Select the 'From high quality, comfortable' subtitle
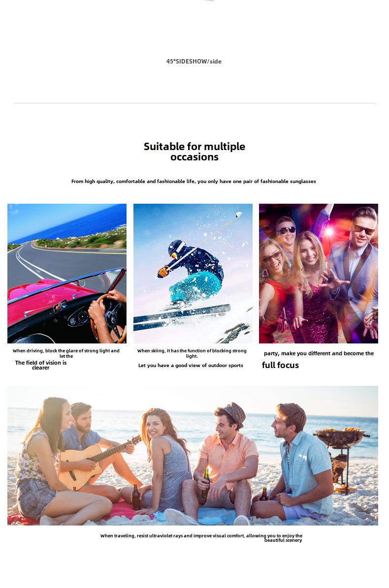The height and width of the screenshot is (588, 389). point(194,181)
